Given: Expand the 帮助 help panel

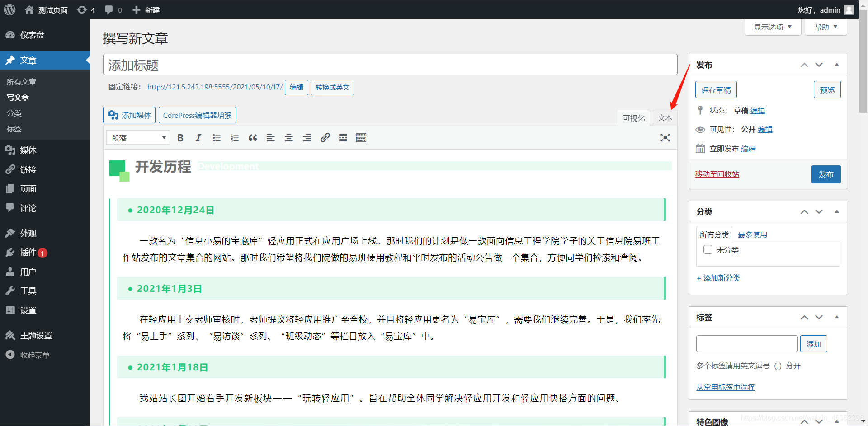Looking at the screenshot, I should tap(826, 27).
